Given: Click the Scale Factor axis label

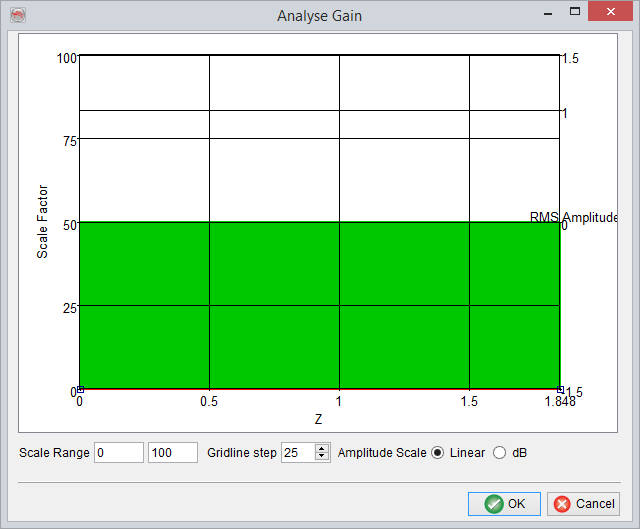Looking at the screenshot, I should [43, 222].
